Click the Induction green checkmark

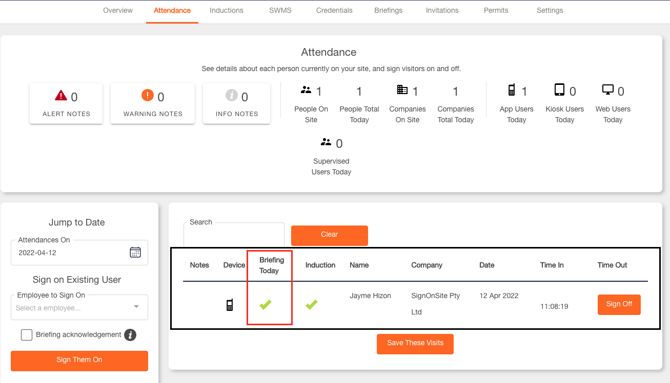coord(311,304)
